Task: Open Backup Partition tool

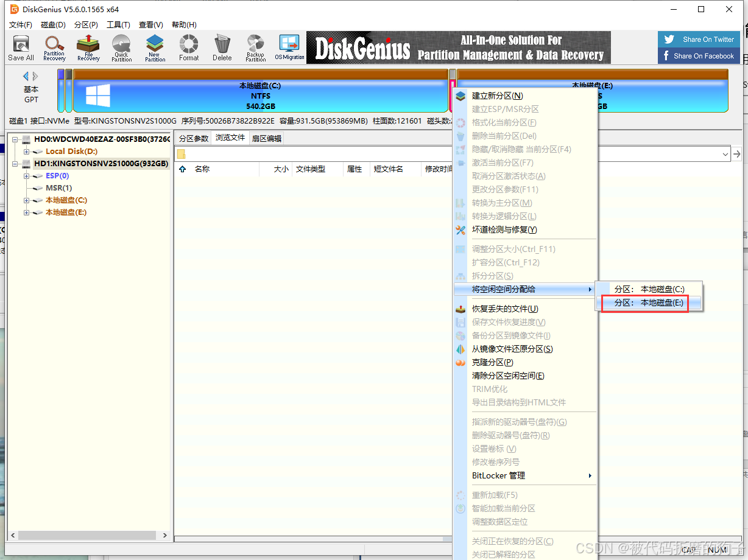Action: click(x=256, y=48)
